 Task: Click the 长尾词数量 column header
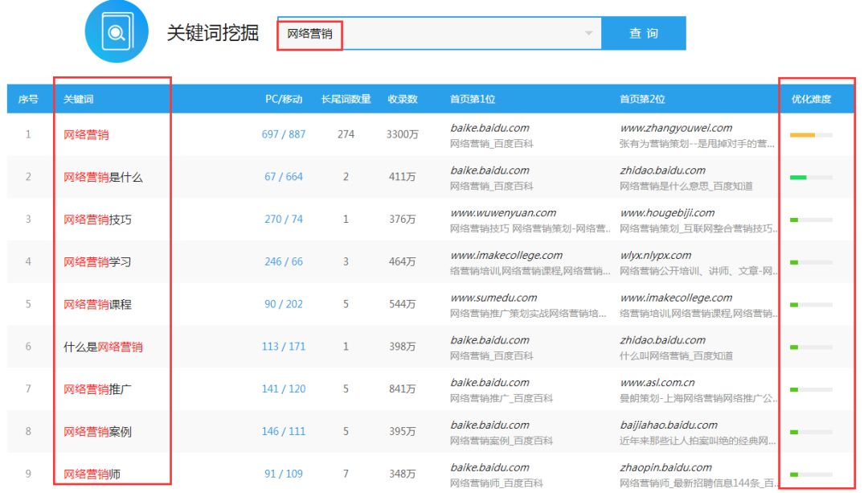(346, 99)
